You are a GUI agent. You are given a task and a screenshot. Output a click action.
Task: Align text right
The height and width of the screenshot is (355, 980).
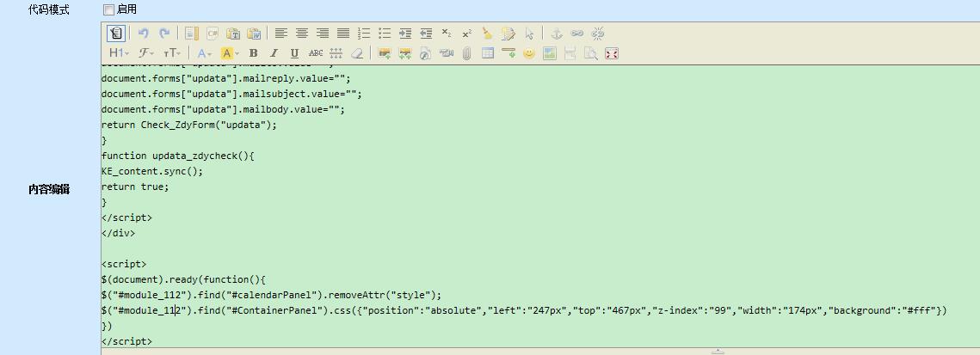click(323, 34)
